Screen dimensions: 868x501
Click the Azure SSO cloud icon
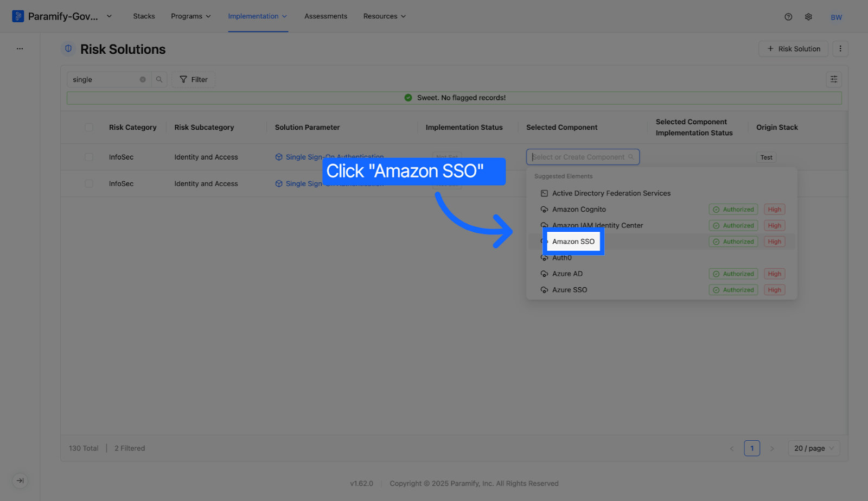point(544,290)
